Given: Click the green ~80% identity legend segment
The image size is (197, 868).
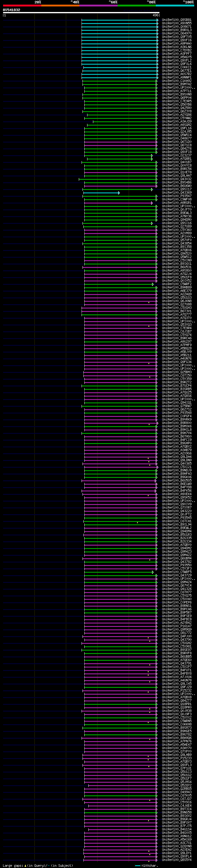Looking at the screenshot, I should (137, 6).
